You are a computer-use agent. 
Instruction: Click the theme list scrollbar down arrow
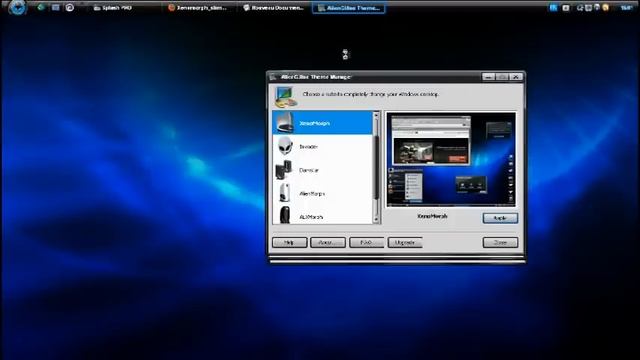(376, 219)
